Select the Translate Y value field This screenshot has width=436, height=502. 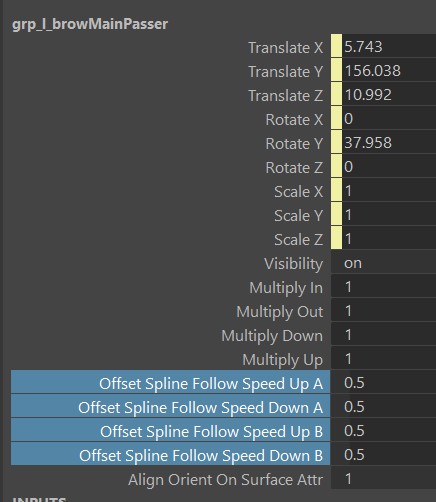coord(389,70)
